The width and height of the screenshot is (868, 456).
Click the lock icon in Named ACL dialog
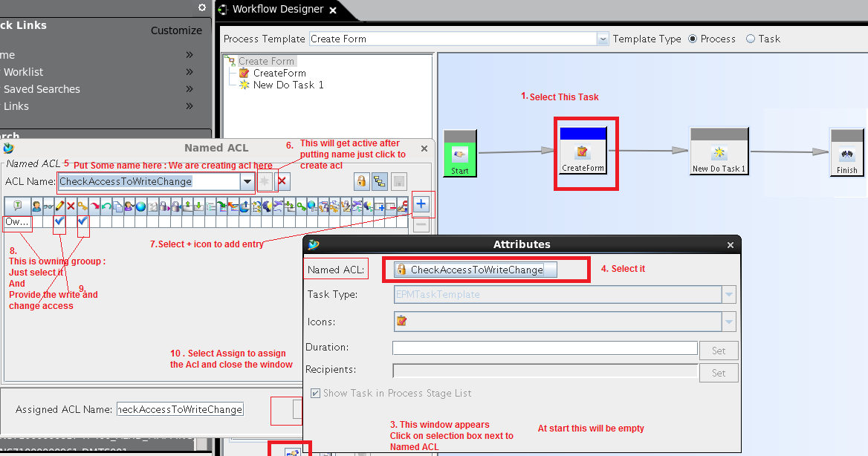coord(362,181)
